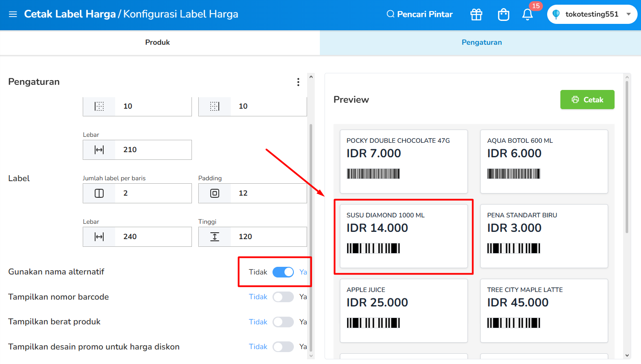This screenshot has height=364, width=641.
Task: Click the green Cetak print button
Action: click(x=587, y=99)
